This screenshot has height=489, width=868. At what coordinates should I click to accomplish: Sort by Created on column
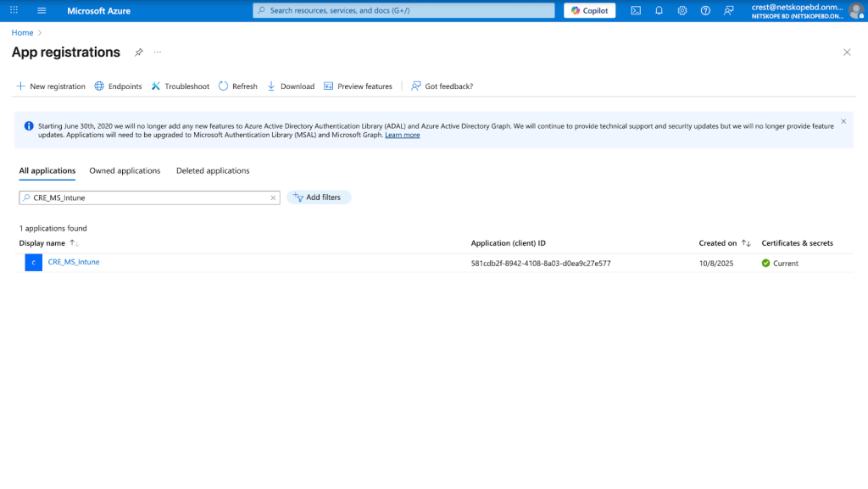725,243
